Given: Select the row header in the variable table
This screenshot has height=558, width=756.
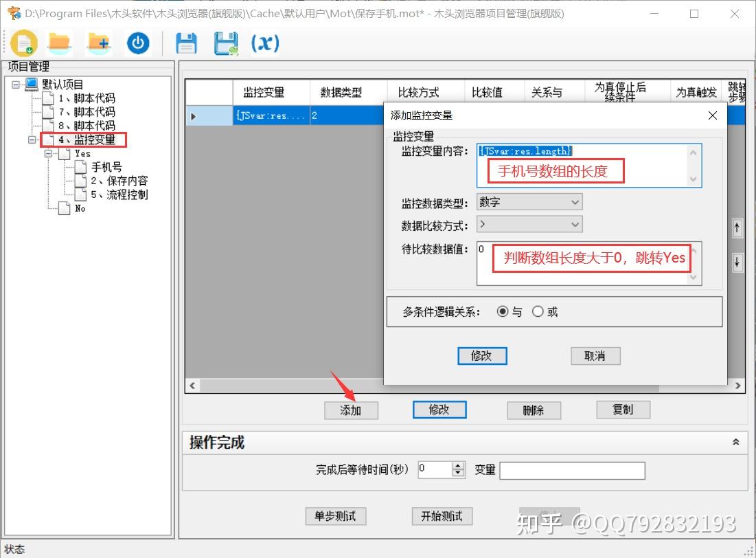Looking at the screenshot, I should click(192, 115).
